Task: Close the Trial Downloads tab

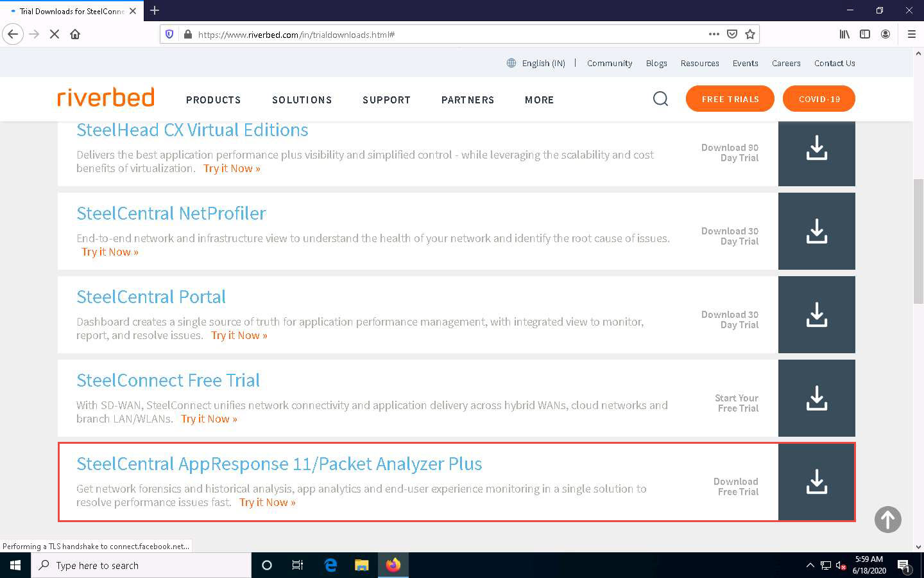Action: [133, 11]
